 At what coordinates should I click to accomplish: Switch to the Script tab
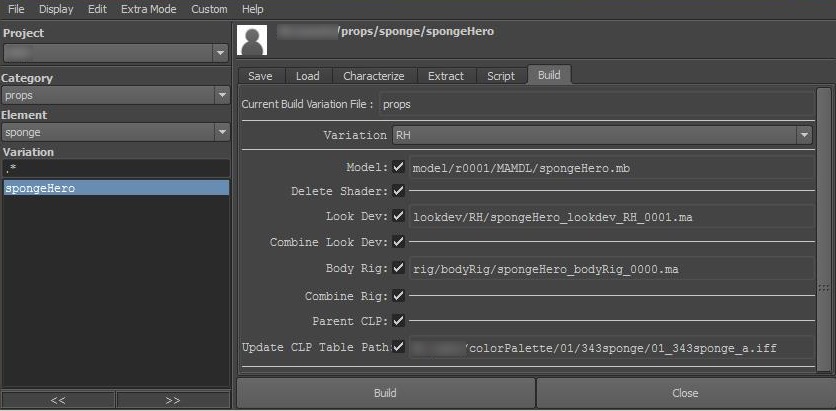[x=501, y=76]
